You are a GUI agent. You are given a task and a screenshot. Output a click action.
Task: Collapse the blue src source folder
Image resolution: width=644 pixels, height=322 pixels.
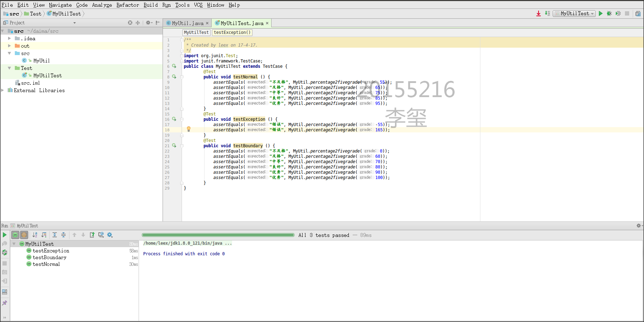pos(10,53)
